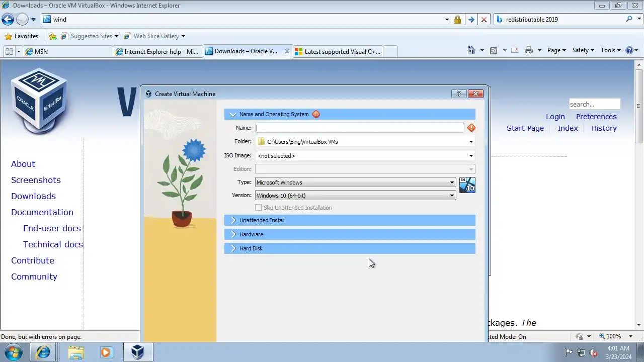Expand the Hardware section
The width and height of the screenshot is (644, 362).
(x=350, y=234)
